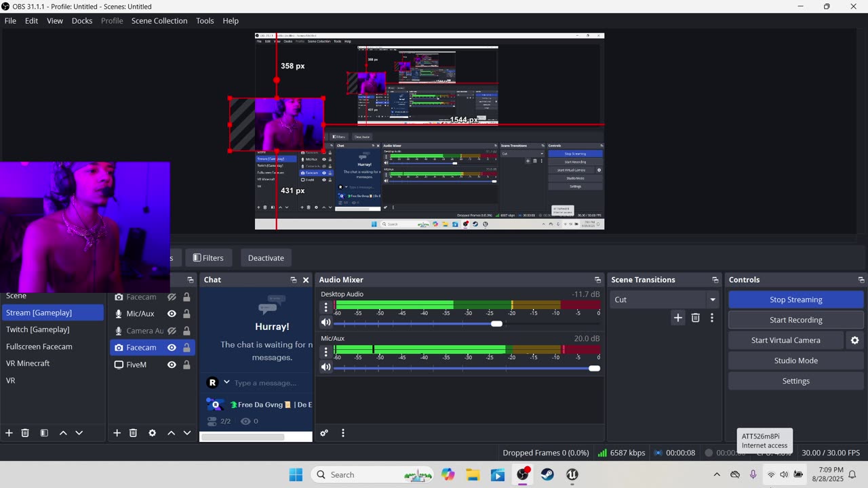Open Mic/Aux options three-dot menu
This screenshot has width=868, height=488.
click(326, 352)
